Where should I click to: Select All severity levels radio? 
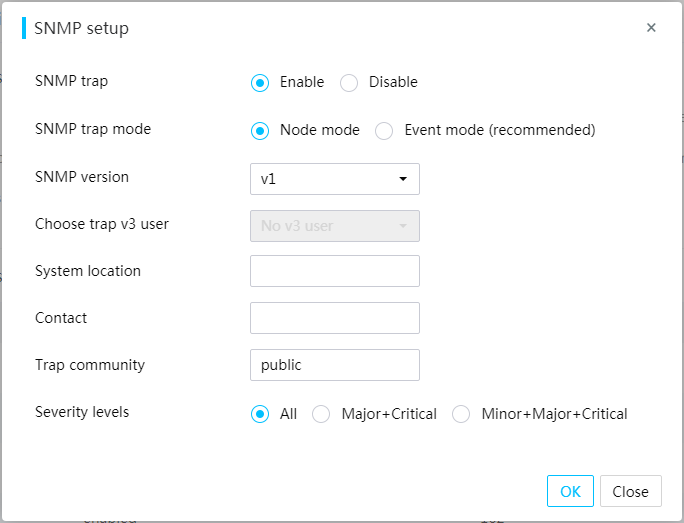pyautogui.click(x=260, y=414)
